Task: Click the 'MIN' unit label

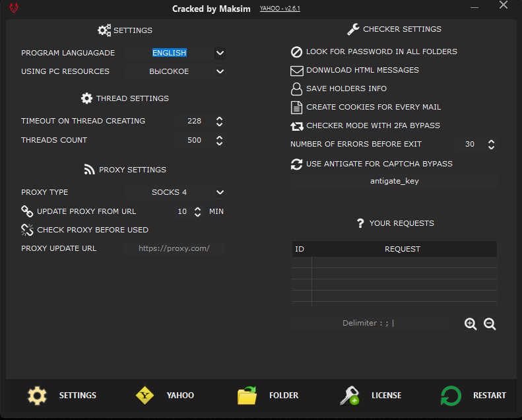Action: click(216, 211)
